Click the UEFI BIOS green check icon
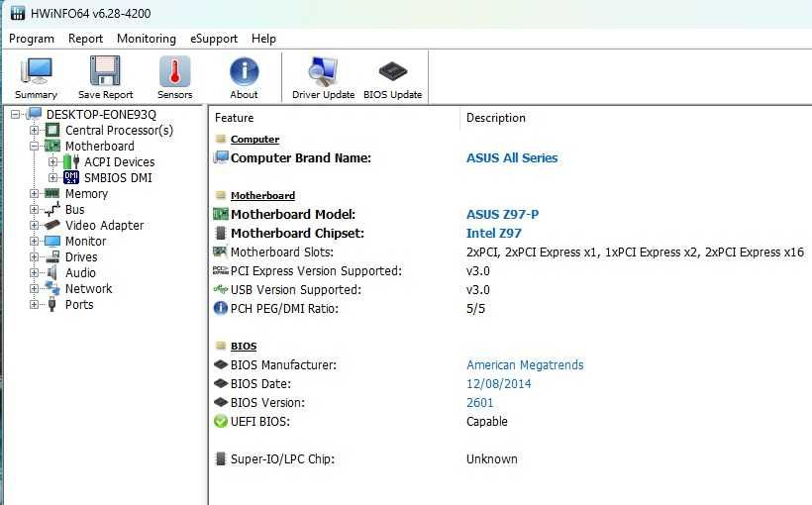 221,421
